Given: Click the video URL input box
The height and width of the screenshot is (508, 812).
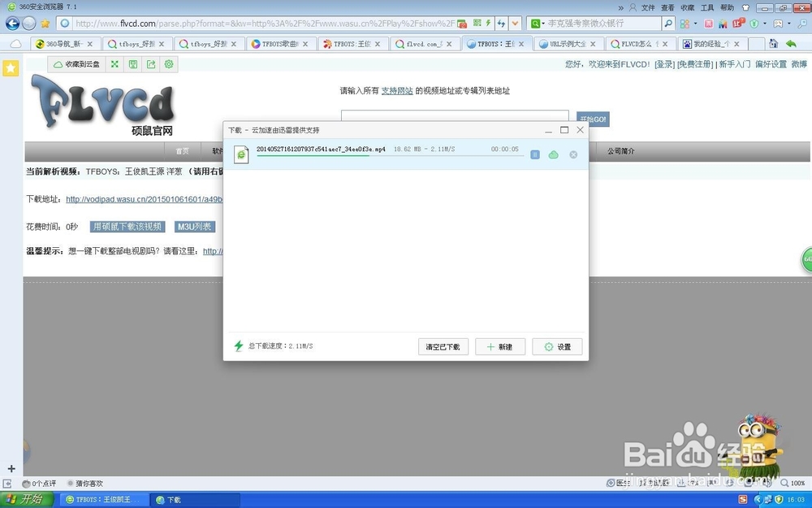Looking at the screenshot, I should [x=455, y=115].
